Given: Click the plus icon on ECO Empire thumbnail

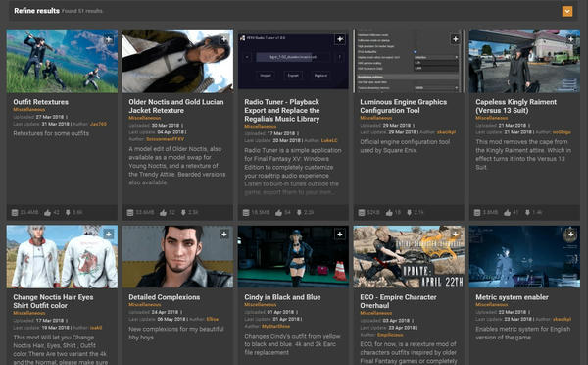Looking at the screenshot, I should 455,235.
